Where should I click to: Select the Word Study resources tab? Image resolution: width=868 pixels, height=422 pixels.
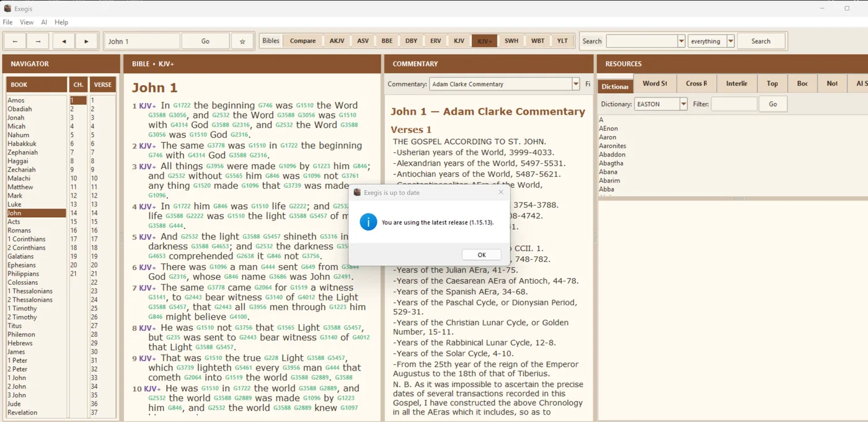point(655,84)
